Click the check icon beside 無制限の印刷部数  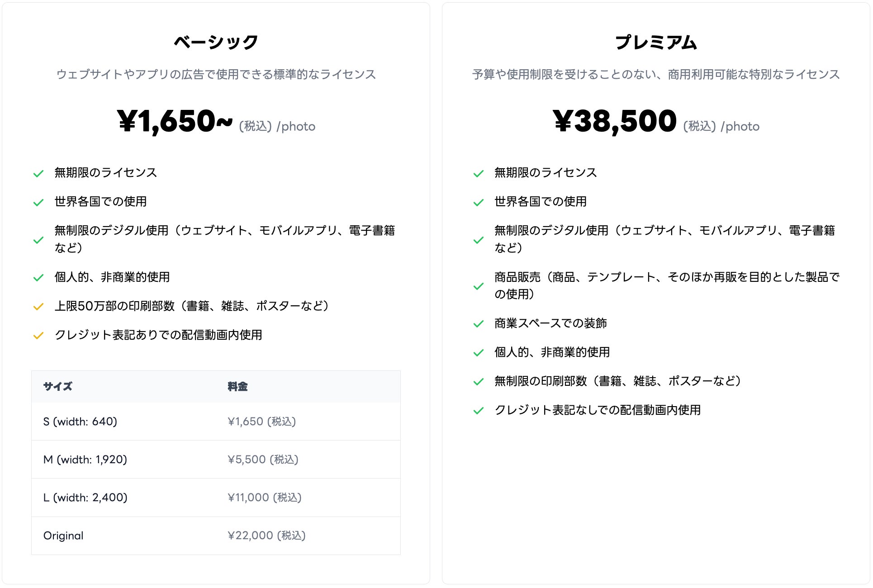click(x=479, y=382)
